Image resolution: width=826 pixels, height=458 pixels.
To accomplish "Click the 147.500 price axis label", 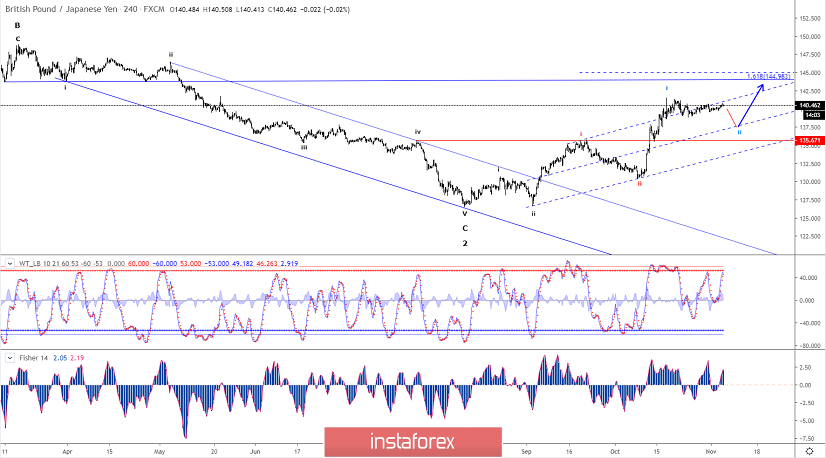I will [x=810, y=55].
